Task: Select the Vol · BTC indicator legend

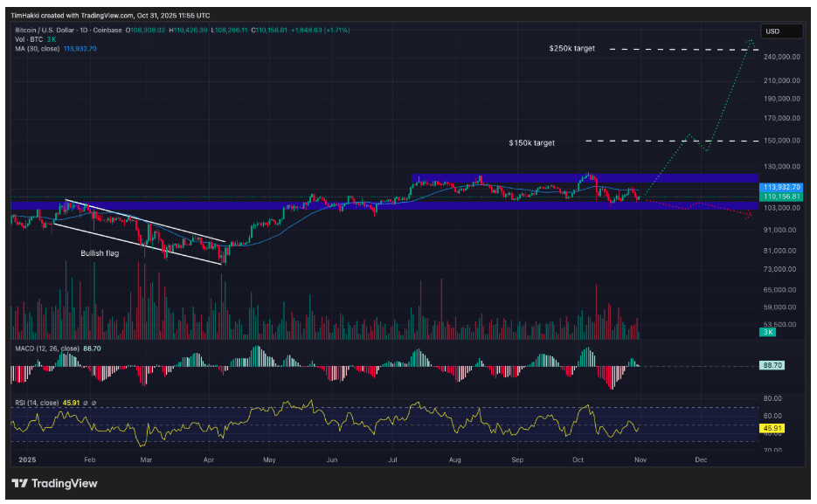Action: (36, 39)
